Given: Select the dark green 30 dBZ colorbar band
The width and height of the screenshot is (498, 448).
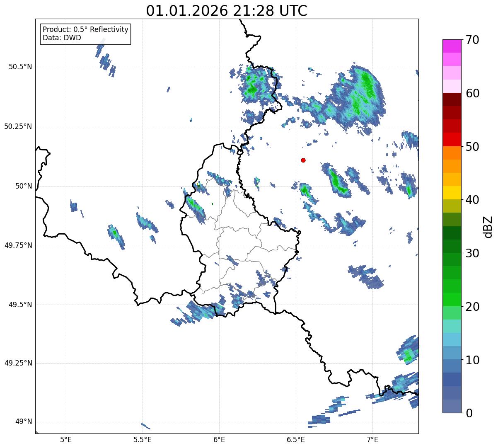Looking at the screenshot, I should [x=452, y=246].
